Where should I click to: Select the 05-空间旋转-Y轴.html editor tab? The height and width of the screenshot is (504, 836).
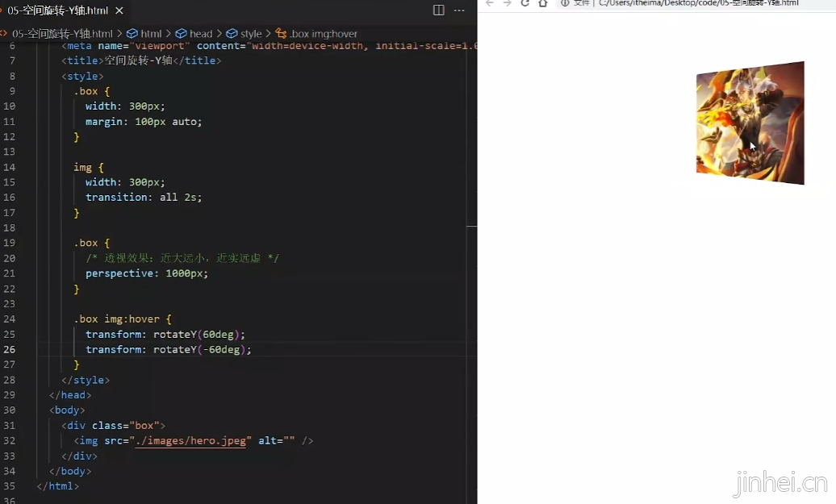tap(57, 10)
